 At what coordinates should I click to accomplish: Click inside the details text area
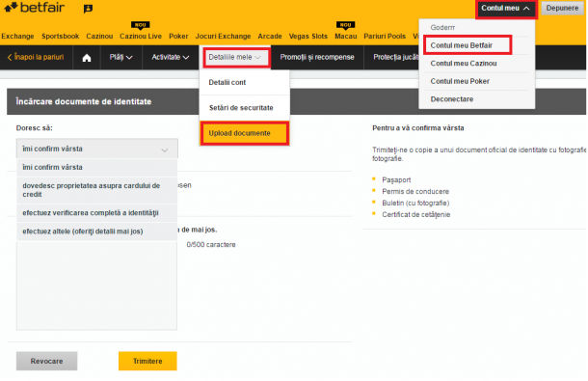(96, 286)
